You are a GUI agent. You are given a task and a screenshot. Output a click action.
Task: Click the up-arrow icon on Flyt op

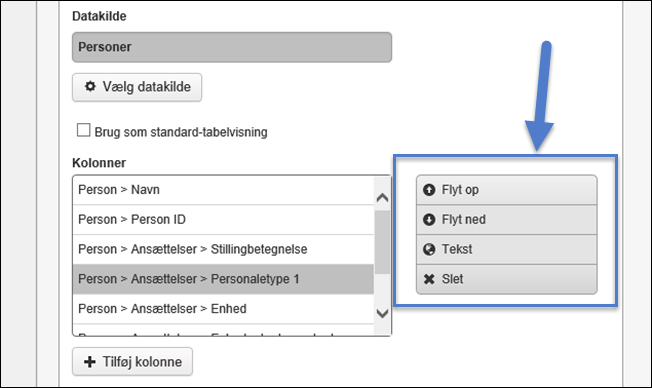(429, 190)
